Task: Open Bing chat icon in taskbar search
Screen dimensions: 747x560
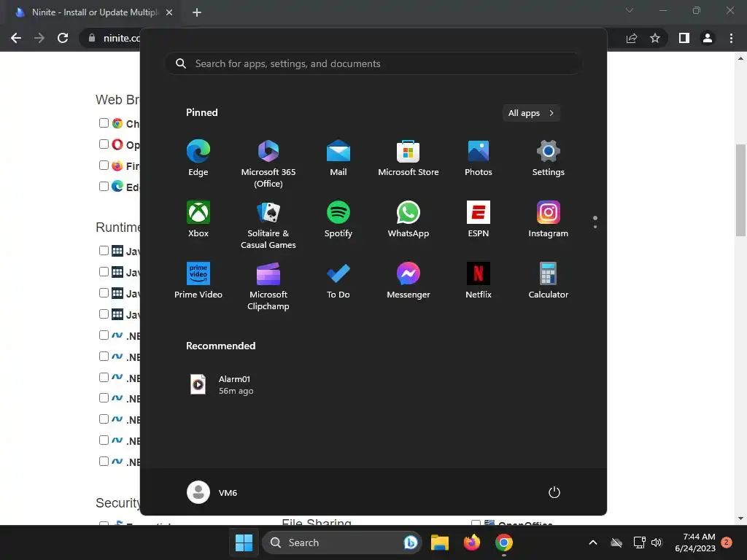Action: 410,542
